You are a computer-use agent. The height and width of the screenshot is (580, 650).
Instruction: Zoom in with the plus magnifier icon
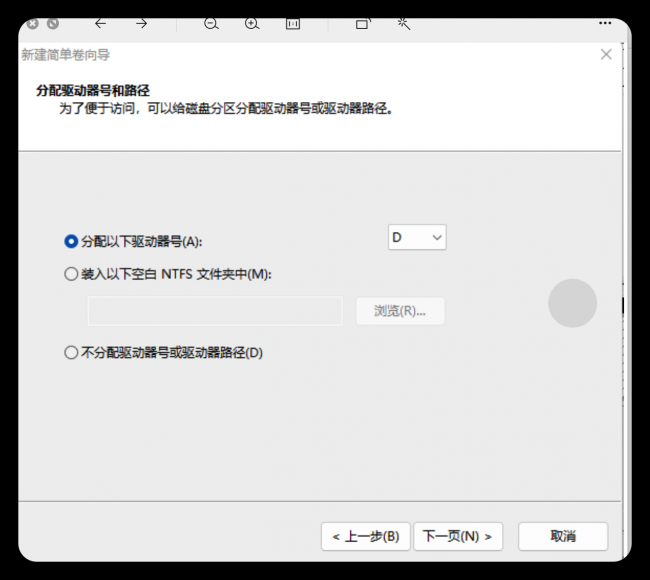click(x=252, y=24)
